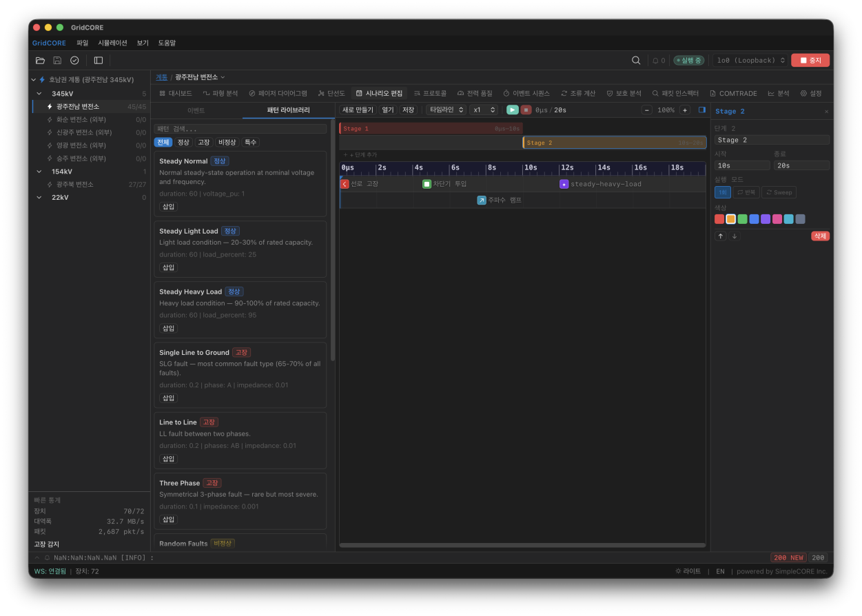The image size is (862, 616).
Task: Insert the Steady Normal pattern
Action: point(169,207)
